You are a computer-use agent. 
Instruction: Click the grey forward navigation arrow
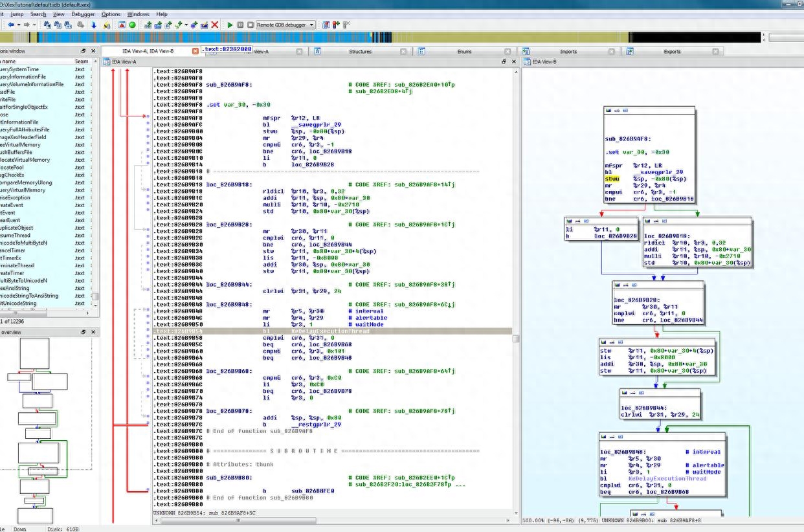(x=28, y=25)
